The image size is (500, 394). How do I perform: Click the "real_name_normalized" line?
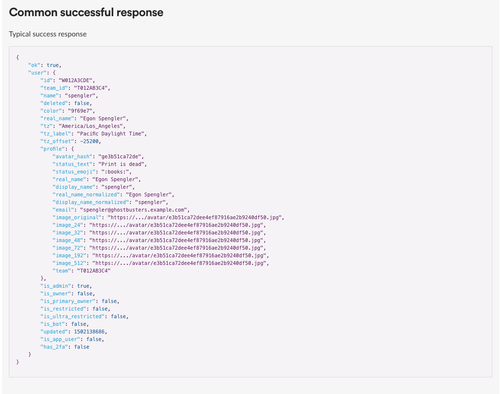(113, 195)
